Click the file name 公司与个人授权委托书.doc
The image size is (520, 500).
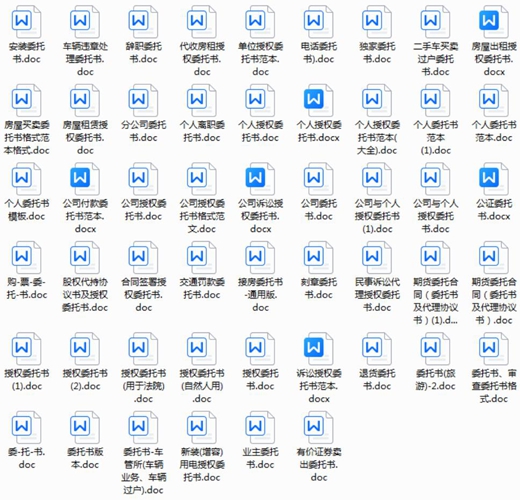pos(435,216)
